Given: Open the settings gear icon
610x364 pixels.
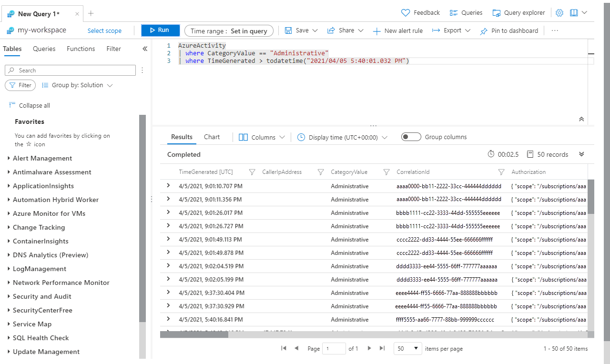Looking at the screenshot, I should click(x=559, y=13).
